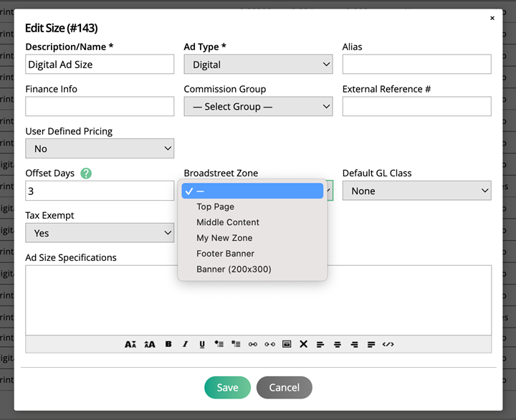This screenshot has height=420, width=516.
Task: Open the Tax Exempt dropdown
Action: coord(100,233)
